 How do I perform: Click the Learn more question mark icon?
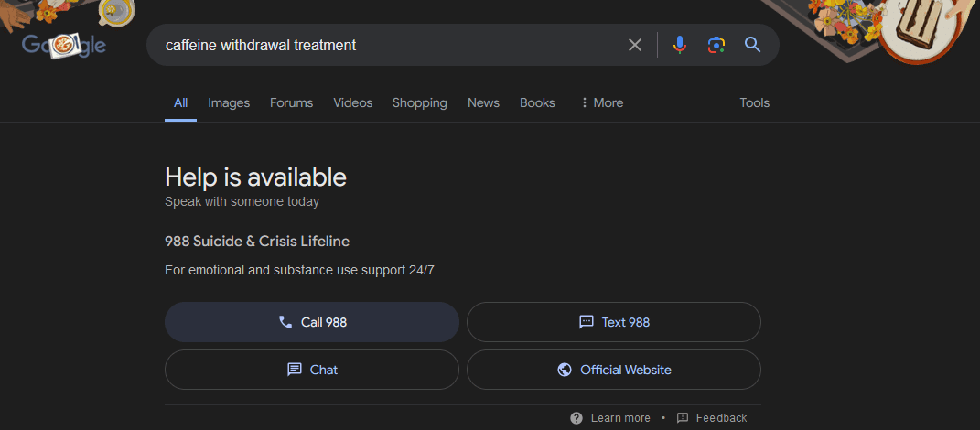(576, 418)
